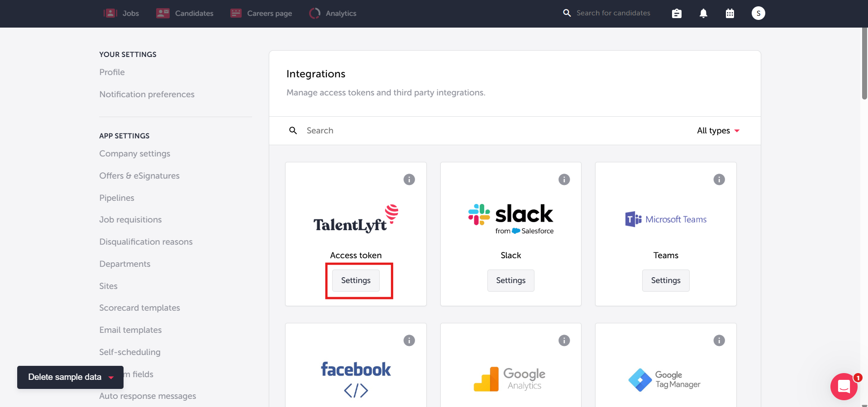Click the Facebook logo image
The width and height of the screenshot is (868, 407).
tap(356, 379)
